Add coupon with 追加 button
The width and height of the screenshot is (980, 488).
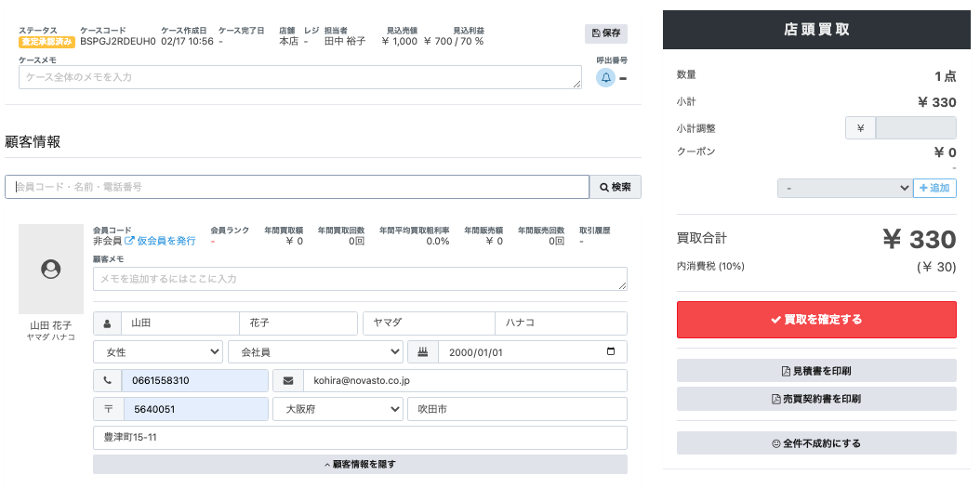[934, 188]
